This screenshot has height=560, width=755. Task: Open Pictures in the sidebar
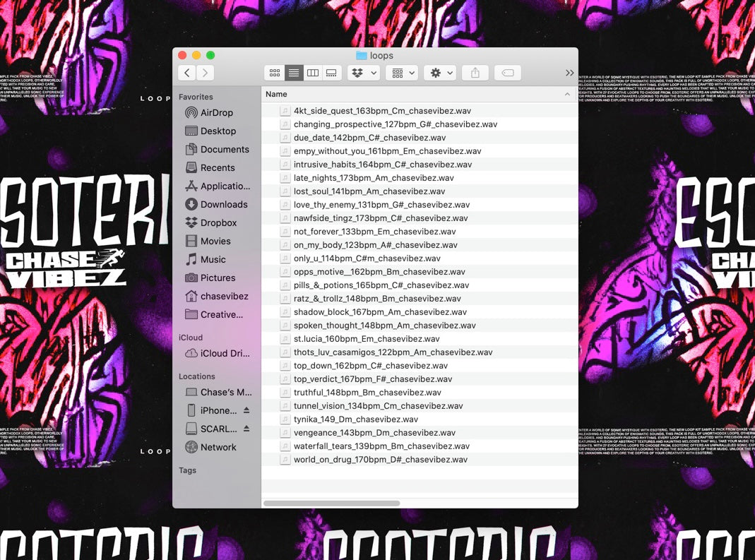point(218,278)
